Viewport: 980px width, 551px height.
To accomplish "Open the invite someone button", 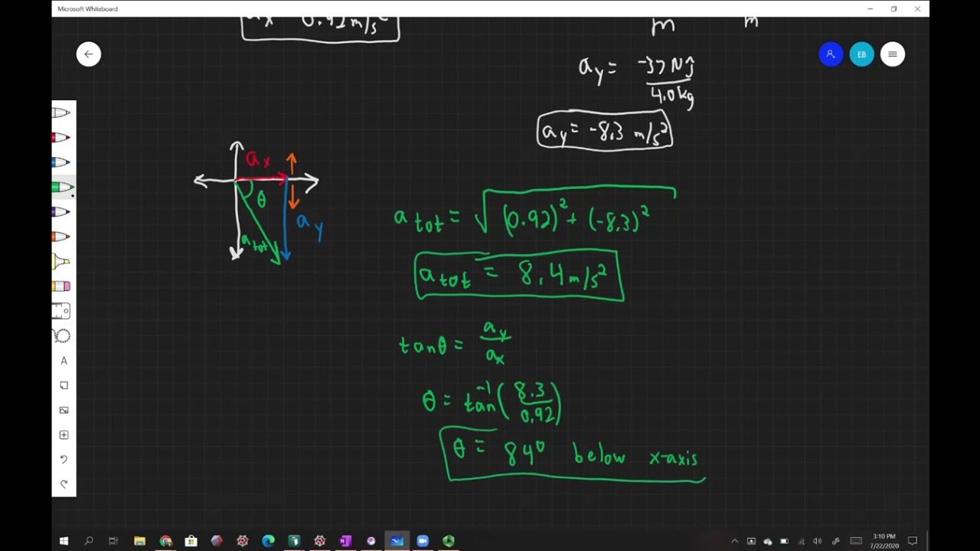I will click(x=831, y=54).
